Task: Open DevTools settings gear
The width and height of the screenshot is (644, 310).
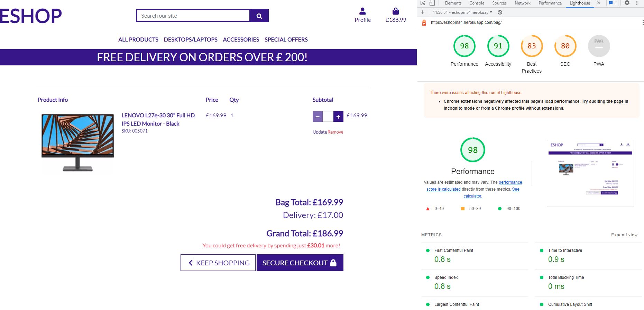Action: tap(627, 3)
